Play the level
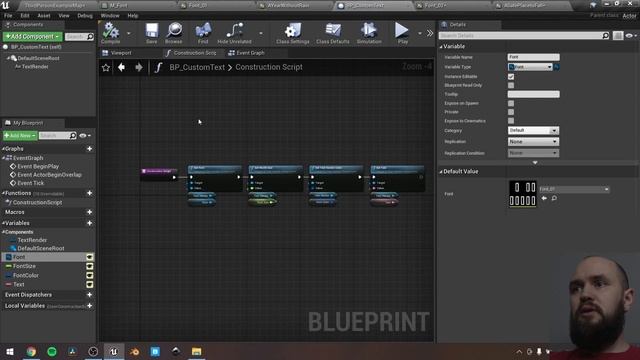Viewport: 640px width, 360px height. pyautogui.click(x=402, y=33)
